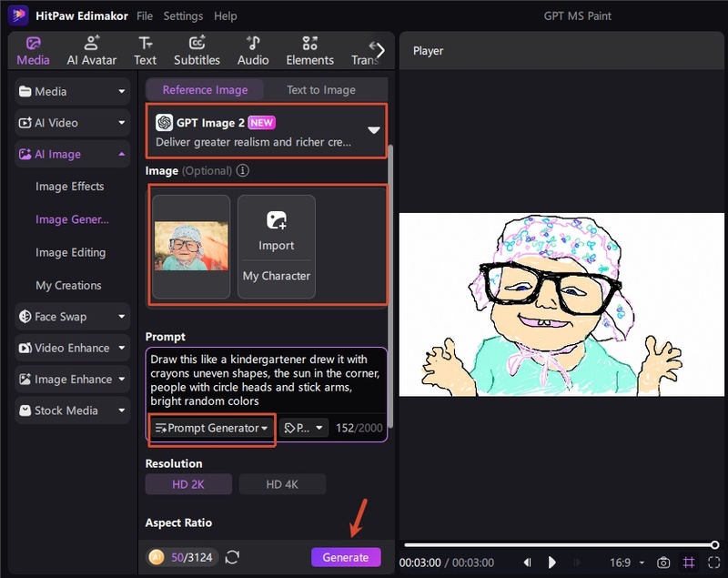Click the Generate button
This screenshot has height=578, width=728.
point(346,557)
